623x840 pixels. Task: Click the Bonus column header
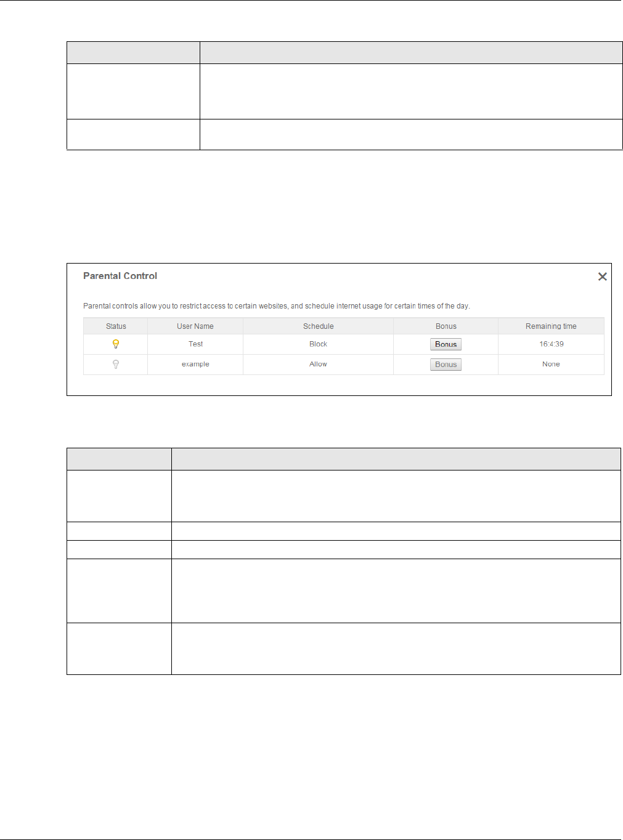446,326
